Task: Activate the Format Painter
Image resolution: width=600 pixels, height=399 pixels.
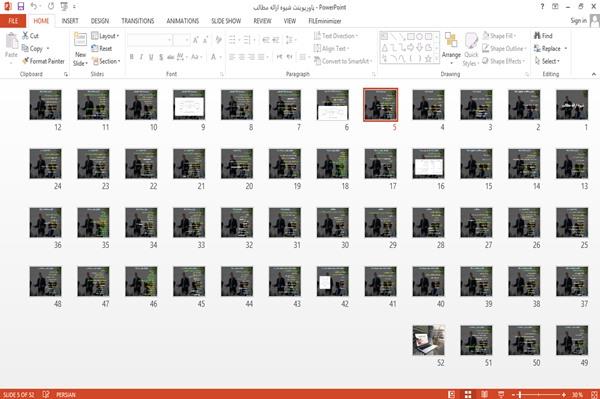Action: 43,61
